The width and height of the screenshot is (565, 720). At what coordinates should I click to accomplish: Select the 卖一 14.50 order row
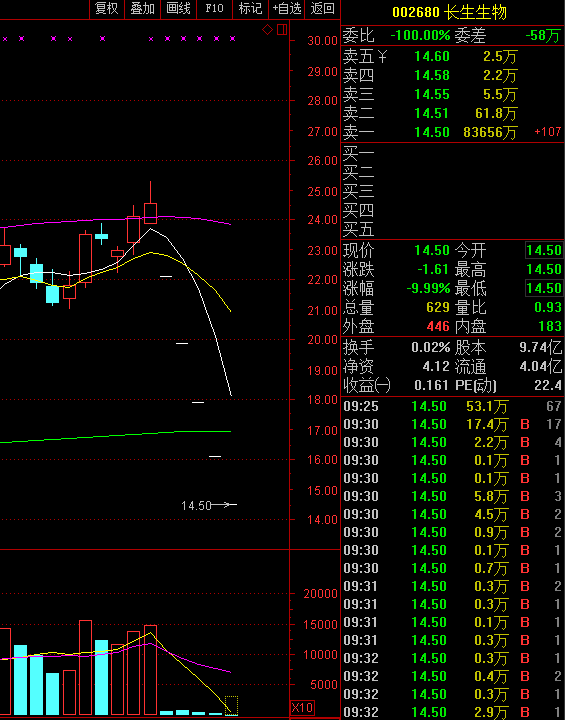point(452,133)
